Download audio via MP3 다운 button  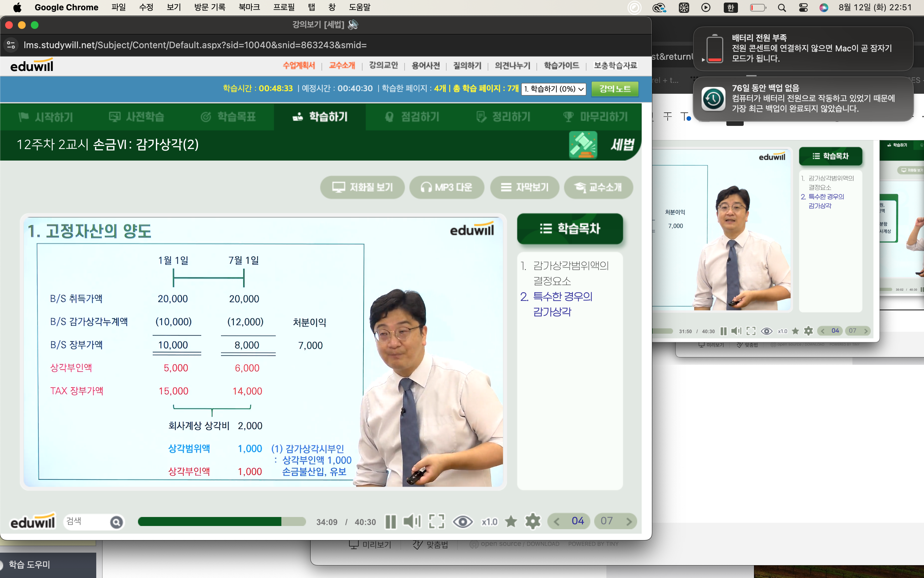coord(447,187)
